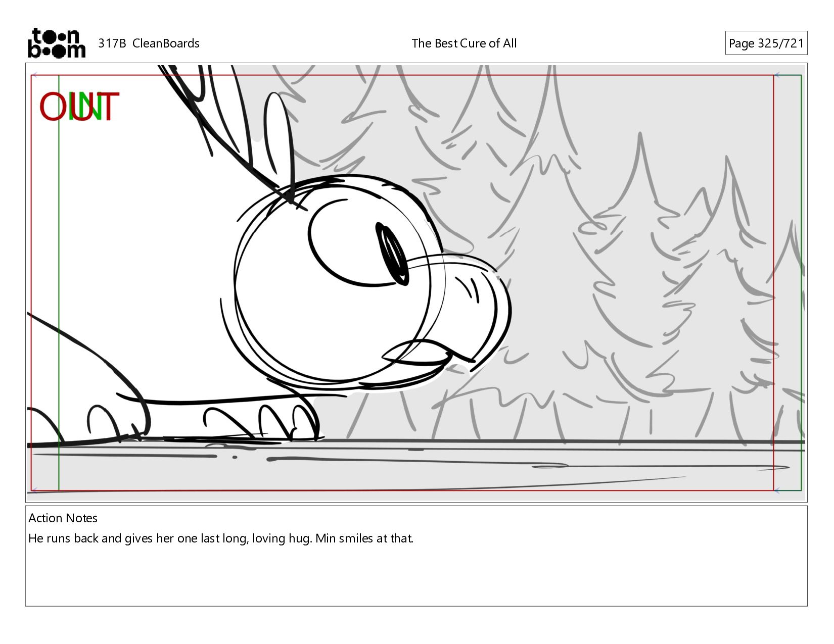
Task: Click the title 'The Best Cure of All'
Action: tap(464, 43)
